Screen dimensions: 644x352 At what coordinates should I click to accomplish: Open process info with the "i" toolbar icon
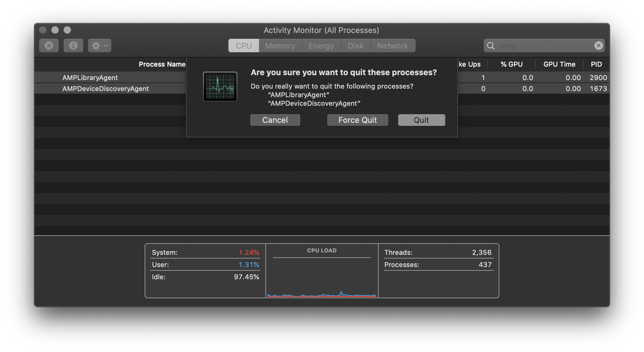[x=73, y=45]
